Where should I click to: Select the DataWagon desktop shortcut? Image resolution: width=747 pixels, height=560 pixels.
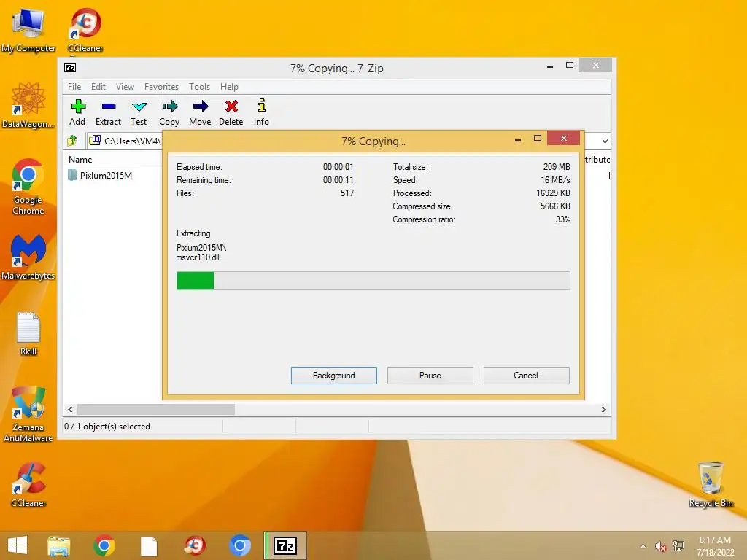28,105
